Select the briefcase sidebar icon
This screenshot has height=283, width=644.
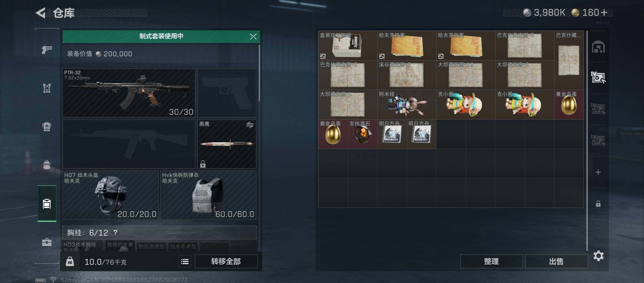[x=47, y=242]
